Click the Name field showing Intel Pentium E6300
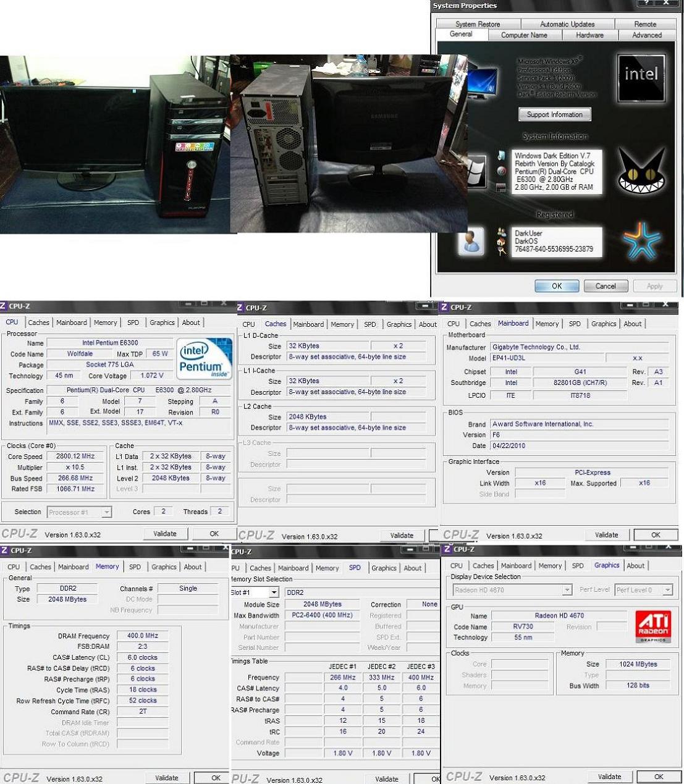Screen dimensions: 684x784 (x=110, y=343)
